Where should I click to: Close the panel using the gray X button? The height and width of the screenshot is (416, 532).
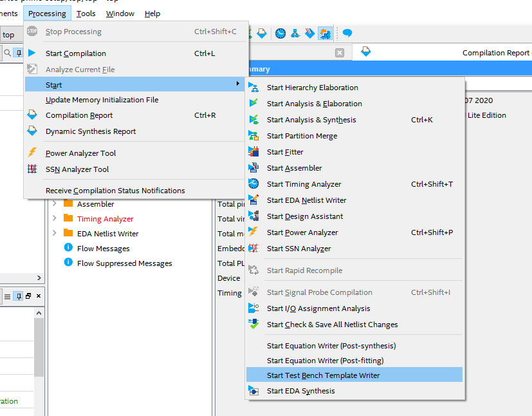point(339,53)
